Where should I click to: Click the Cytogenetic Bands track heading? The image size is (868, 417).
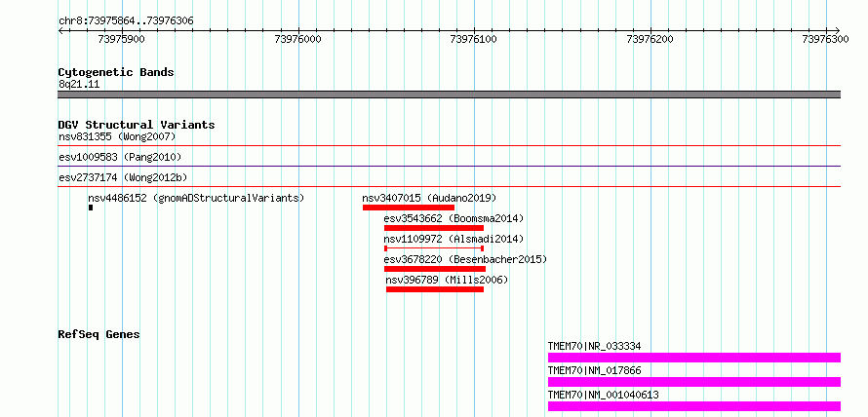tap(116, 72)
